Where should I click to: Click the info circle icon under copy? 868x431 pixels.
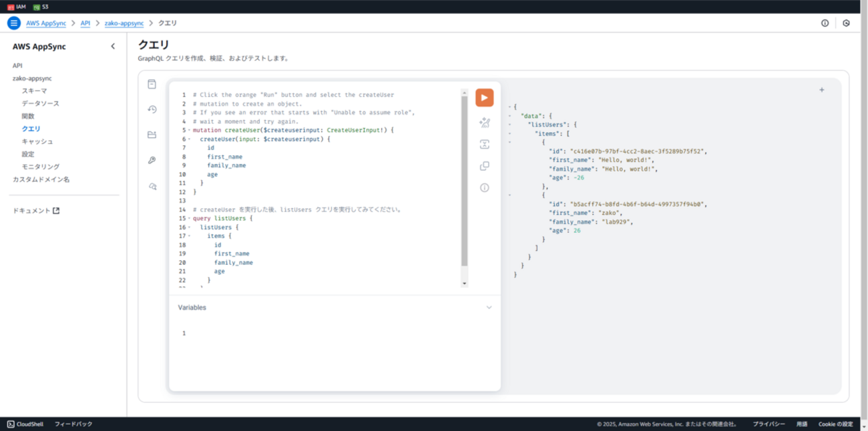coord(484,187)
